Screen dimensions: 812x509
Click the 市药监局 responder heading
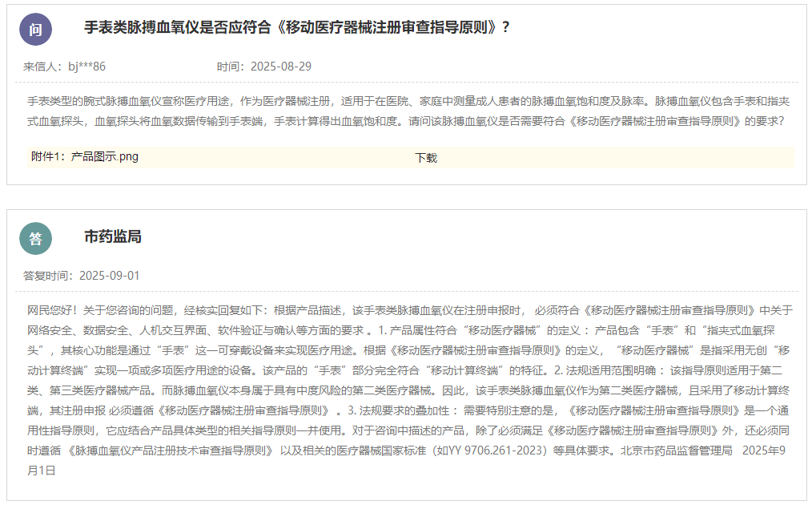point(113,236)
